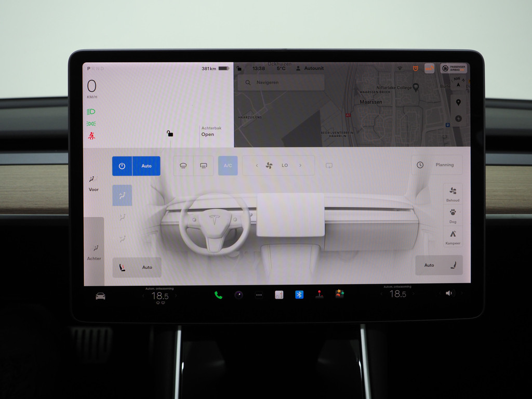Turn on front windshield defrost
The height and width of the screenshot is (399, 532).
click(x=183, y=166)
